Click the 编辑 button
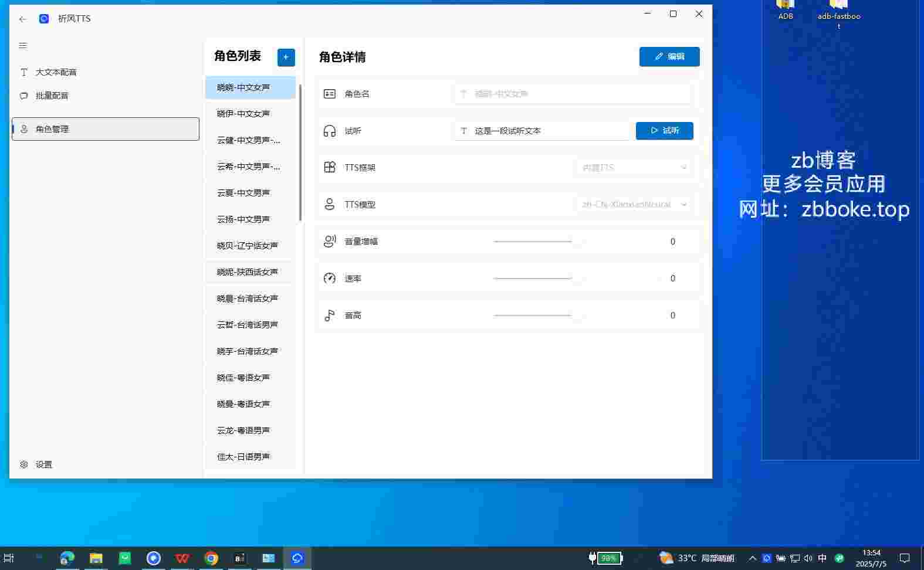924x570 pixels. click(x=669, y=57)
